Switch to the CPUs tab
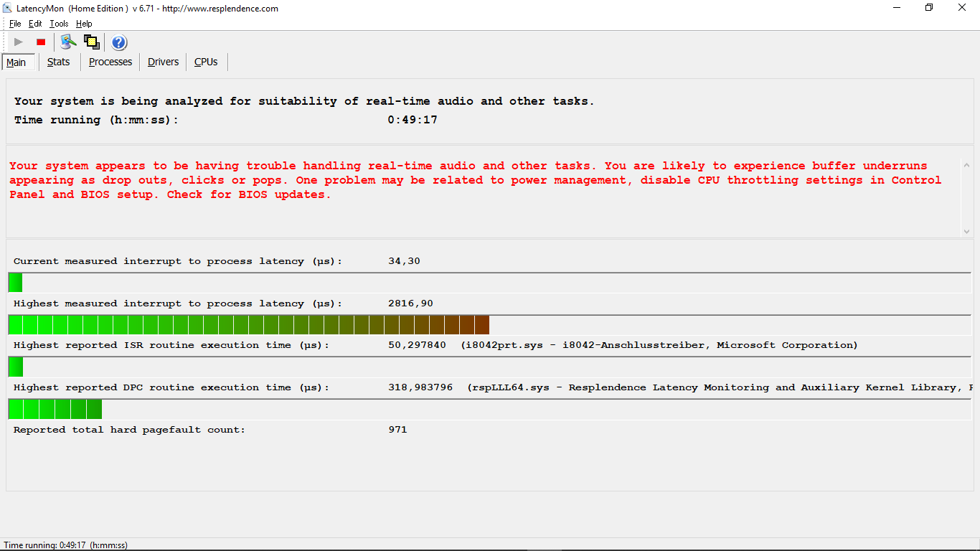Screen dimensions: 980x551 [206, 62]
